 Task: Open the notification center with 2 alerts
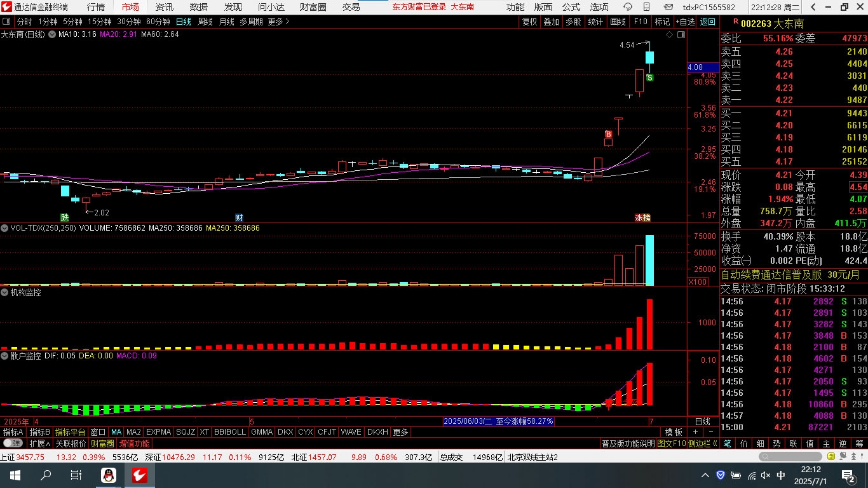848,475
